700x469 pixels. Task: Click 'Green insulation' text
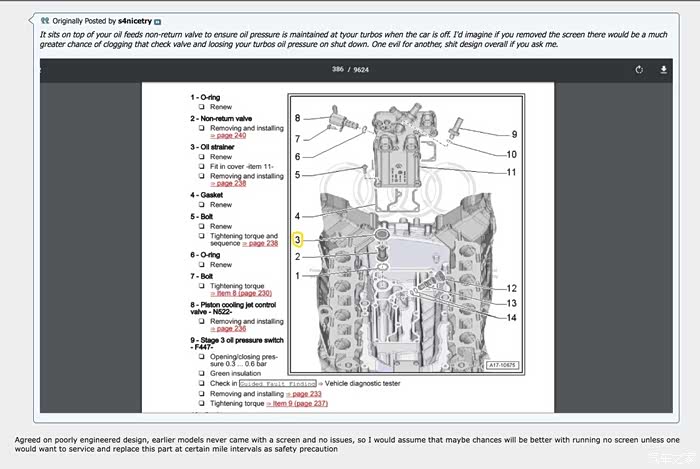236,374
